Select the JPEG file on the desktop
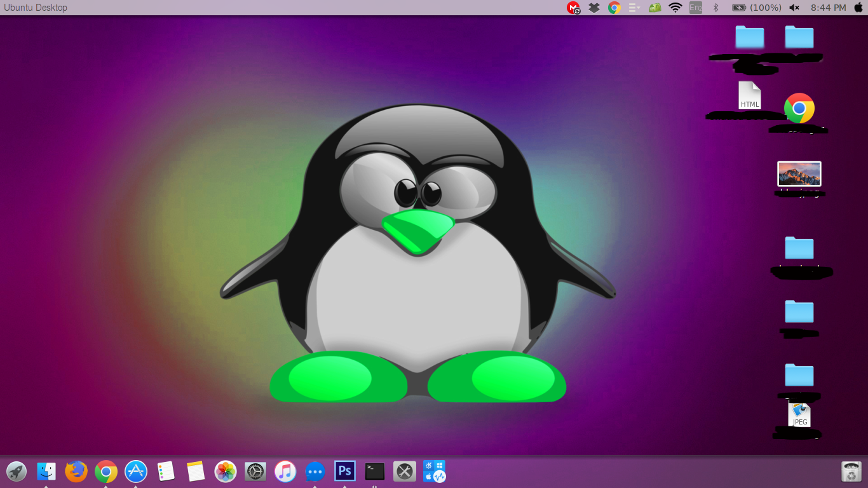The image size is (868, 488). [x=799, y=414]
